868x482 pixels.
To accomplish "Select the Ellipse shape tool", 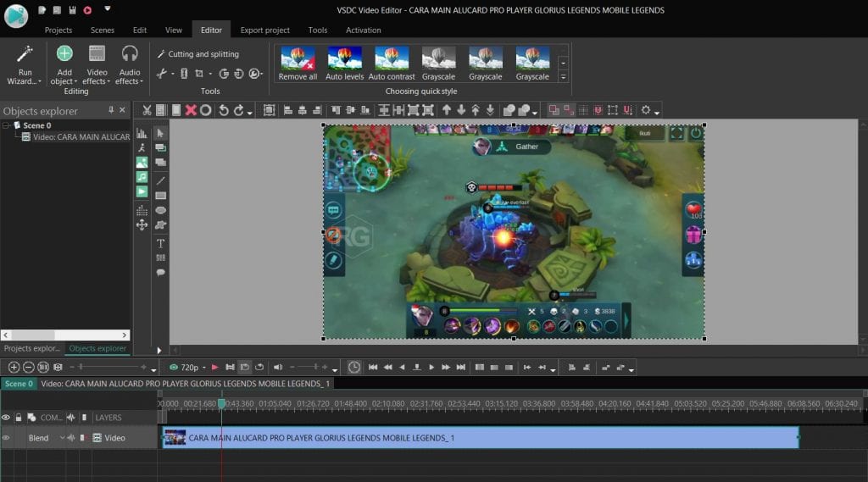I will [160, 210].
